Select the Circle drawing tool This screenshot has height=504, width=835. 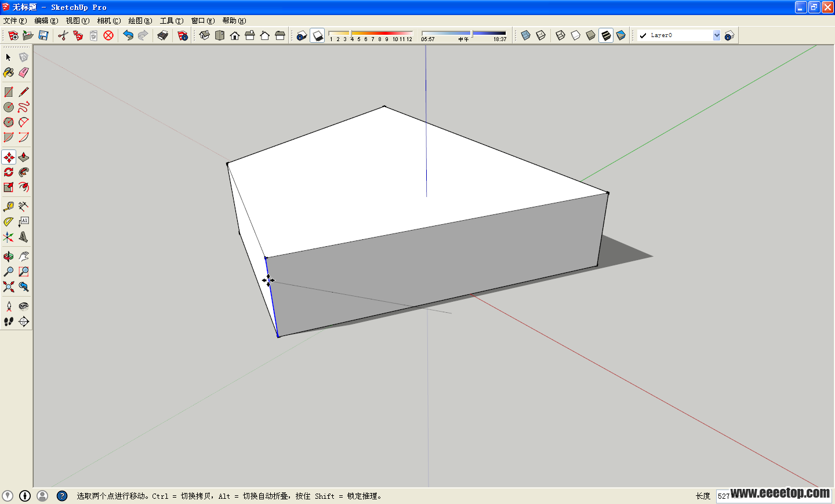click(9, 107)
